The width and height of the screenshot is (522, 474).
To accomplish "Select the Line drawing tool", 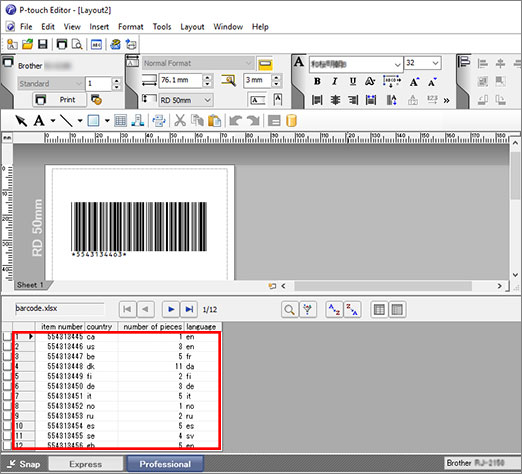I will tap(66, 121).
